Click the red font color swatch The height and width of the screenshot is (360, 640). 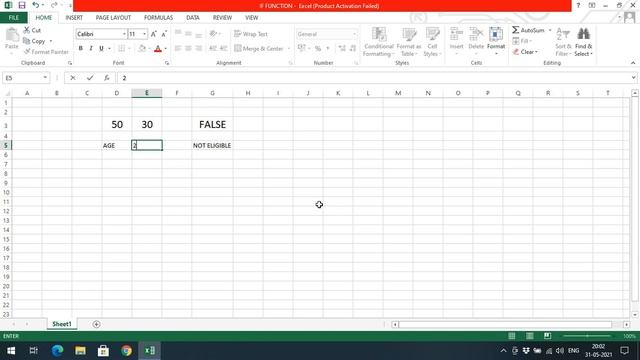tap(158, 49)
